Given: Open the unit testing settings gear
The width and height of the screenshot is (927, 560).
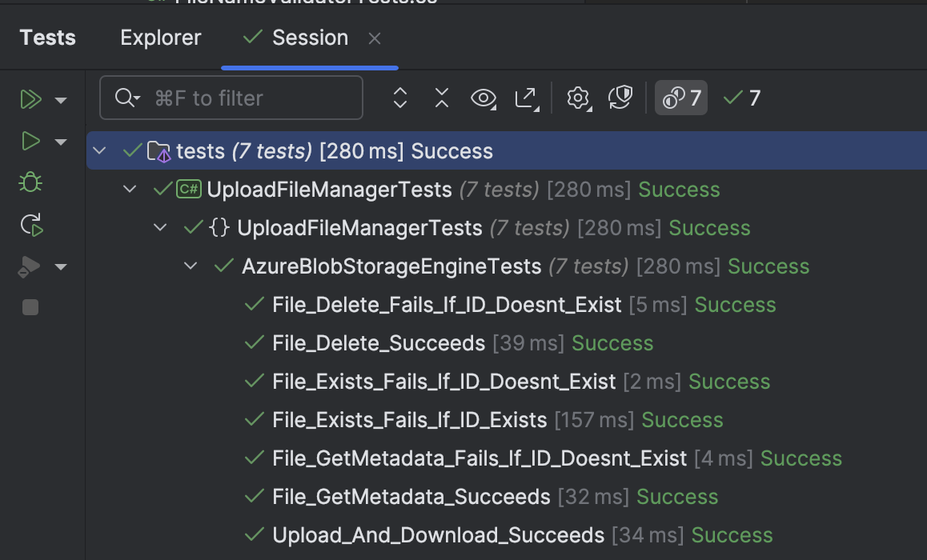Looking at the screenshot, I should pos(579,98).
